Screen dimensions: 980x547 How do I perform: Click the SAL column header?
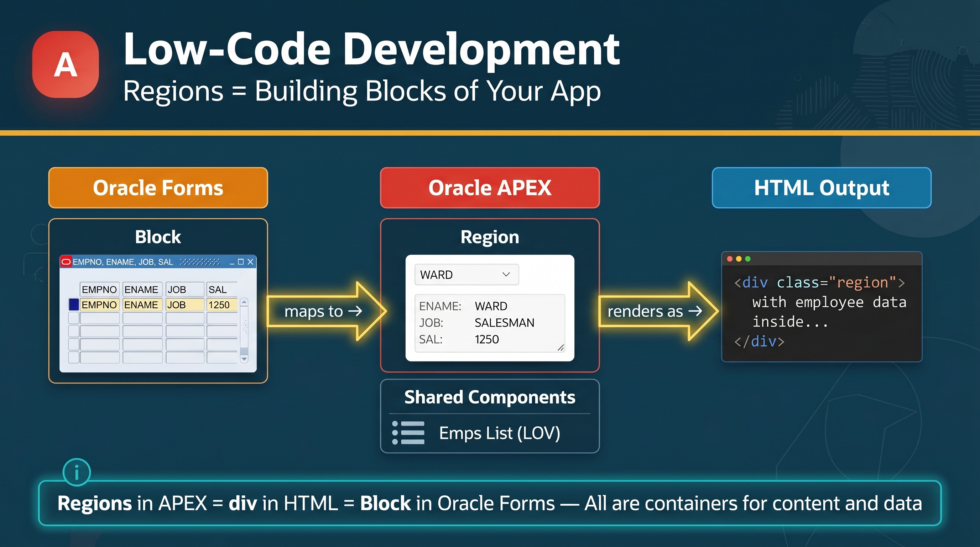(222, 290)
